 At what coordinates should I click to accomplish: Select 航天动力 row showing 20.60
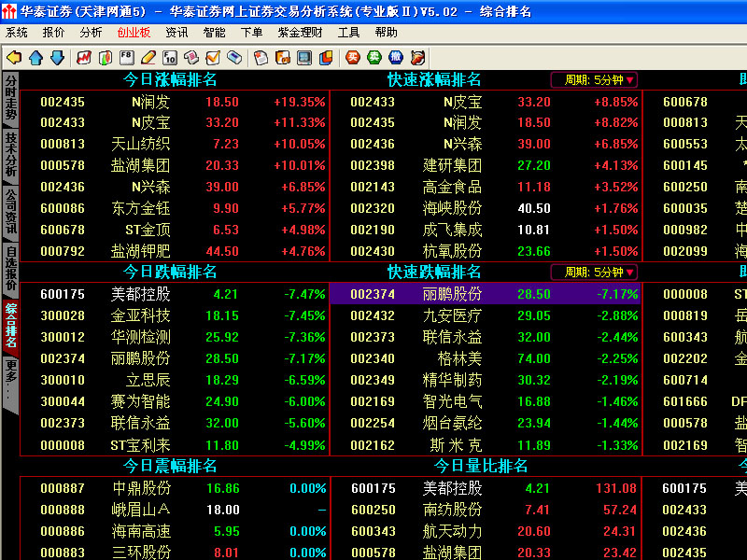click(486, 531)
